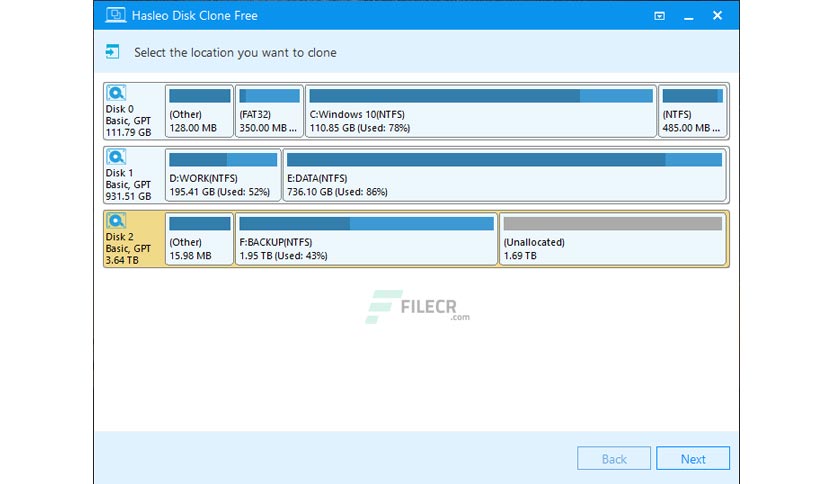This screenshot has width=836, height=484.
Task: Click the '110.85 GB (Used: 78%)' text
Action: click(x=359, y=128)
